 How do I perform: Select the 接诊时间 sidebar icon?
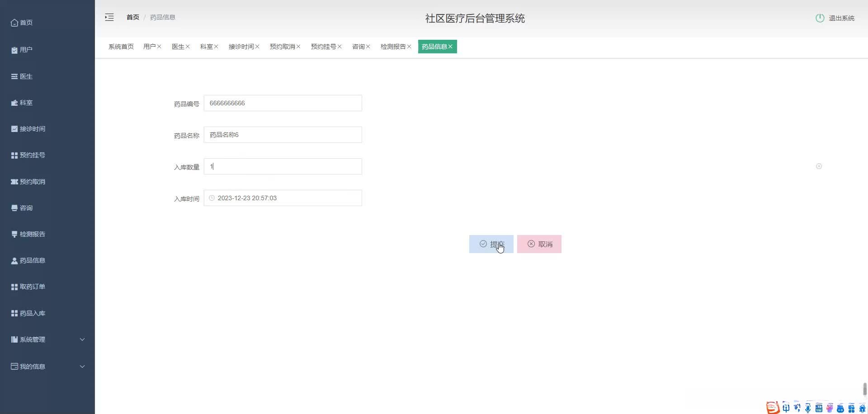14,128
